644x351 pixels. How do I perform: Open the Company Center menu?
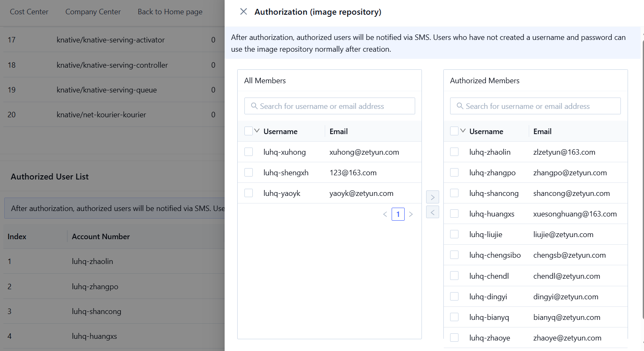[93, 12]
